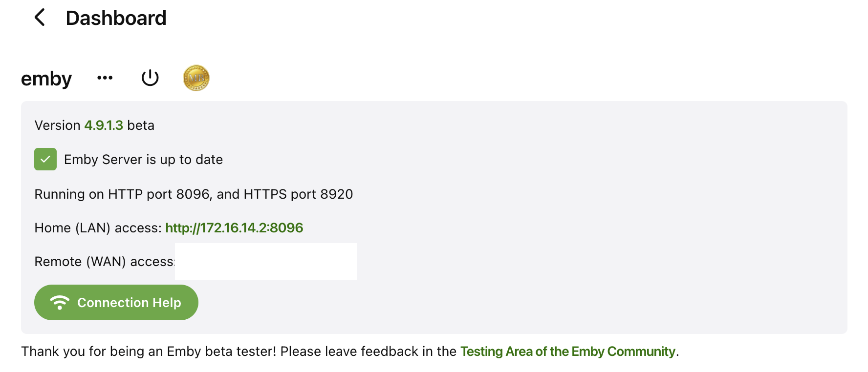The width and height of the screenshot is (868, 372).
Task: Click the Dashboard page title
Action: point(116,18)
